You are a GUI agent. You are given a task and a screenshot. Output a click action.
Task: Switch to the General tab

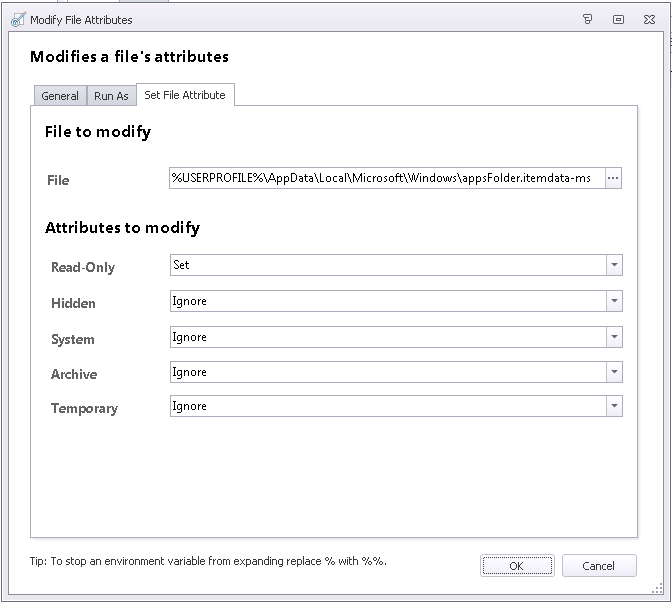[60, 96]
